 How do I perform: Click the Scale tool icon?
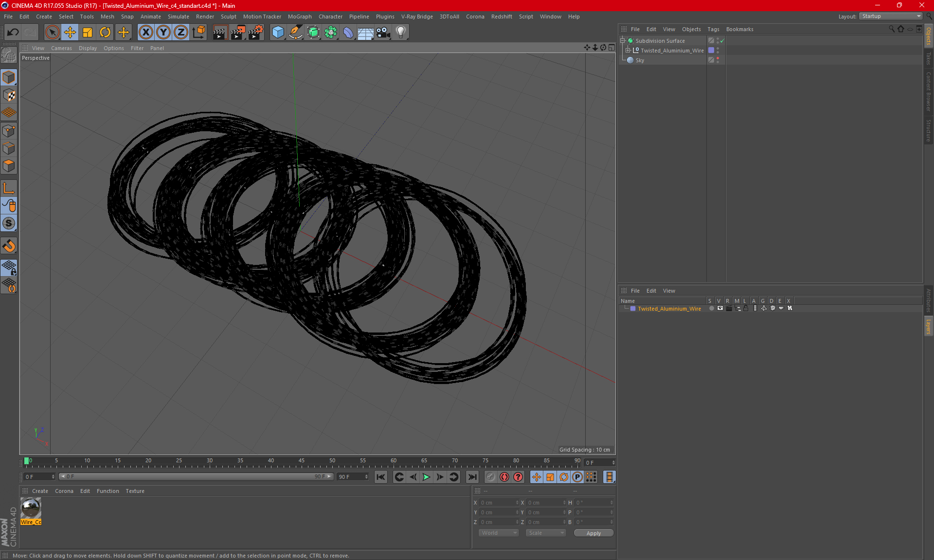[x=88, y=33]
